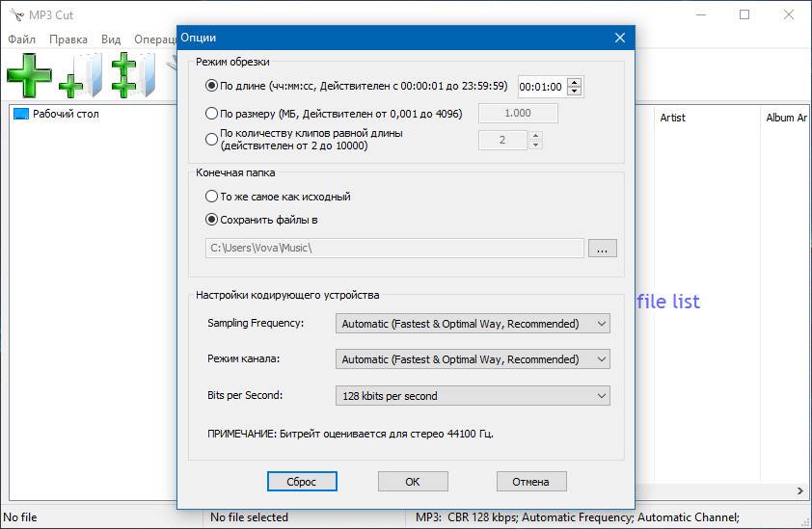
Task: Close the Опции dialog
Action: click(x=620, y=38)
